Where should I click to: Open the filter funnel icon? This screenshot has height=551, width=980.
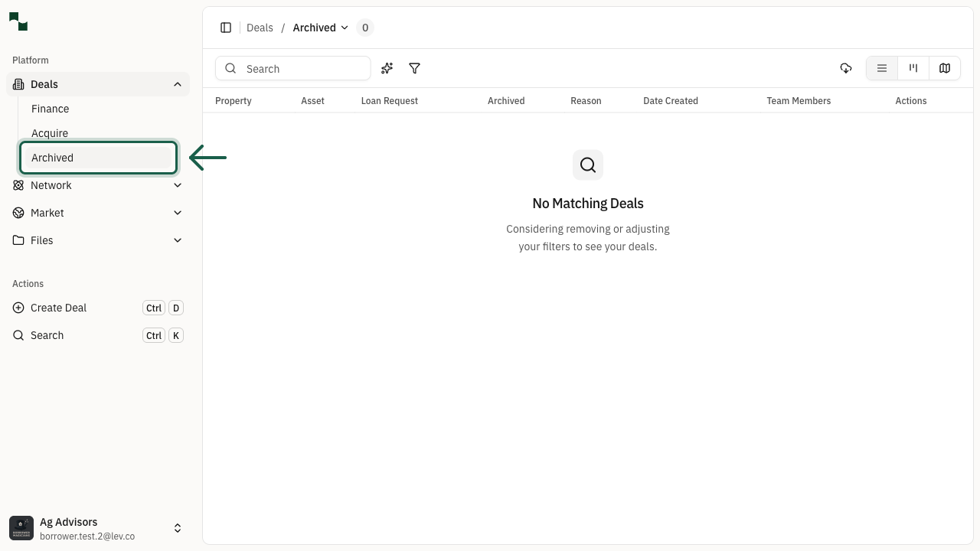coord(414,69)
